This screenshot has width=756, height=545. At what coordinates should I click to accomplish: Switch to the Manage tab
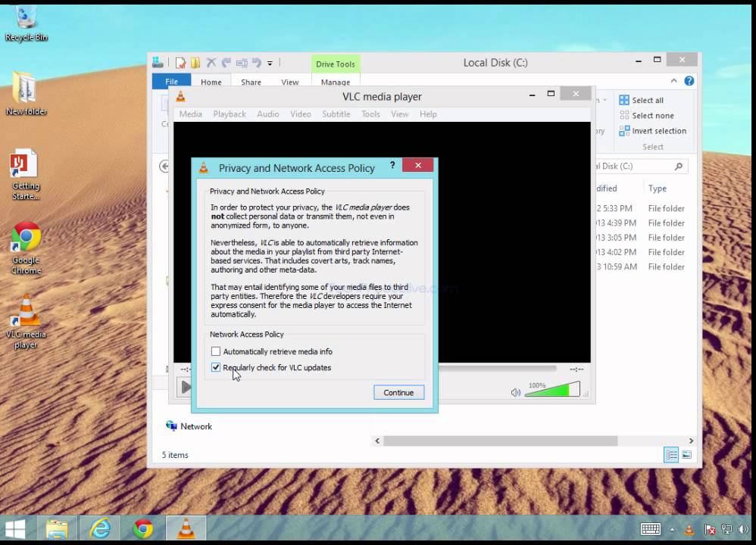[336, 82]
